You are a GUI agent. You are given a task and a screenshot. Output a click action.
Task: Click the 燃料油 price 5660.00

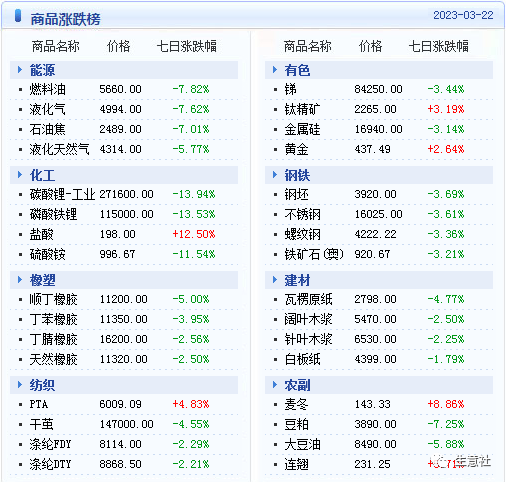tap(120, 89)
